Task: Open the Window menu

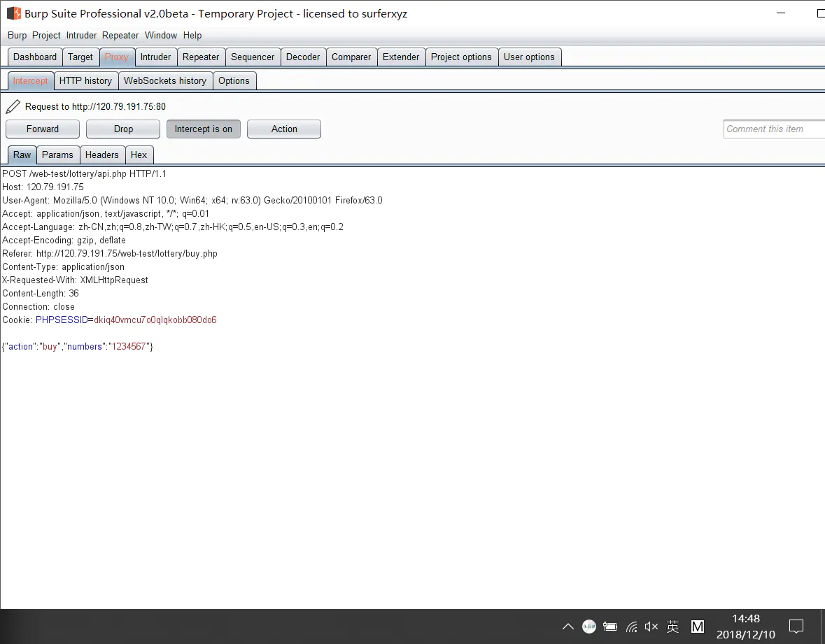Action: pyautogui.click(x=161, y=35)
